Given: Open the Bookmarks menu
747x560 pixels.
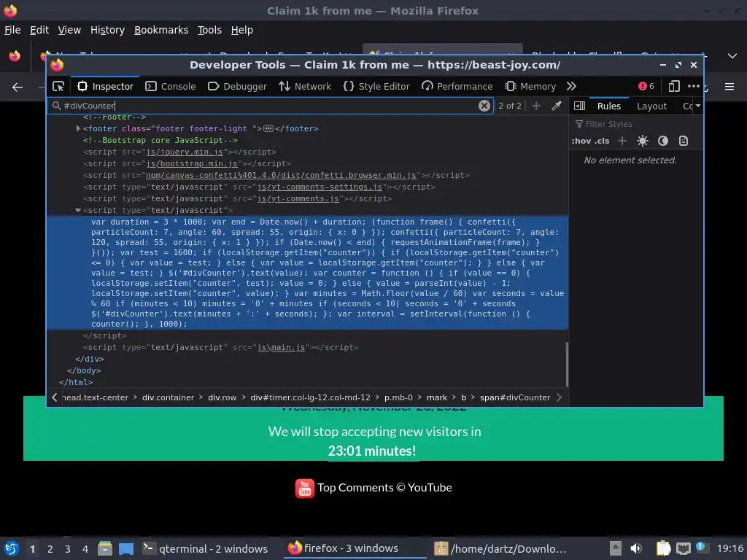Looking at the screenshot, I should [x=161, y=30].
